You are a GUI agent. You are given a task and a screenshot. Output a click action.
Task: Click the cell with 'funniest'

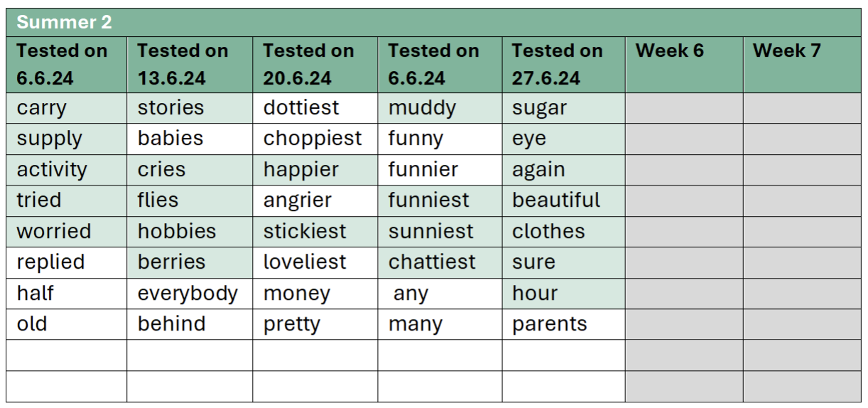440,200
